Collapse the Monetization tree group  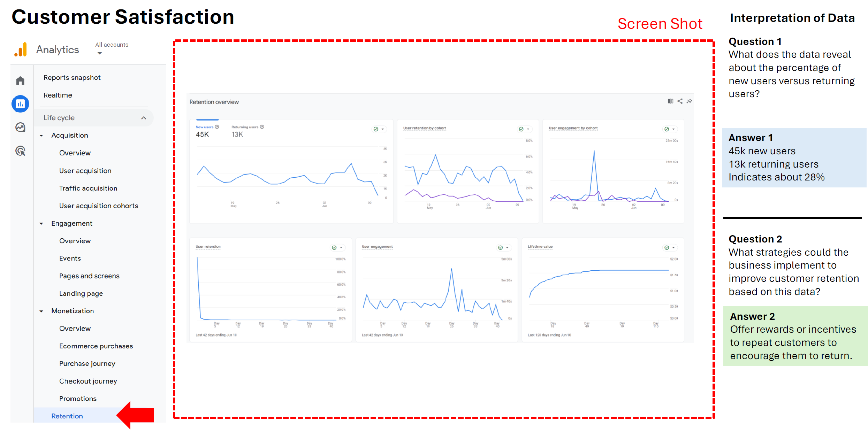[x=41, y=311]
